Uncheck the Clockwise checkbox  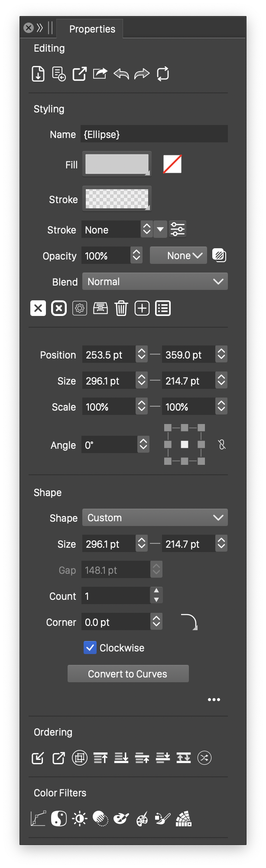90,648
